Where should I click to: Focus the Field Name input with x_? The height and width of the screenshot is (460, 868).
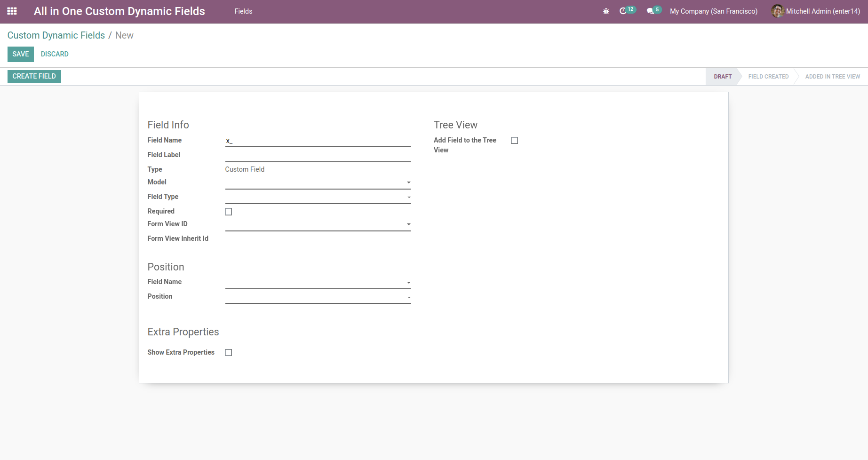pos(318,141)
